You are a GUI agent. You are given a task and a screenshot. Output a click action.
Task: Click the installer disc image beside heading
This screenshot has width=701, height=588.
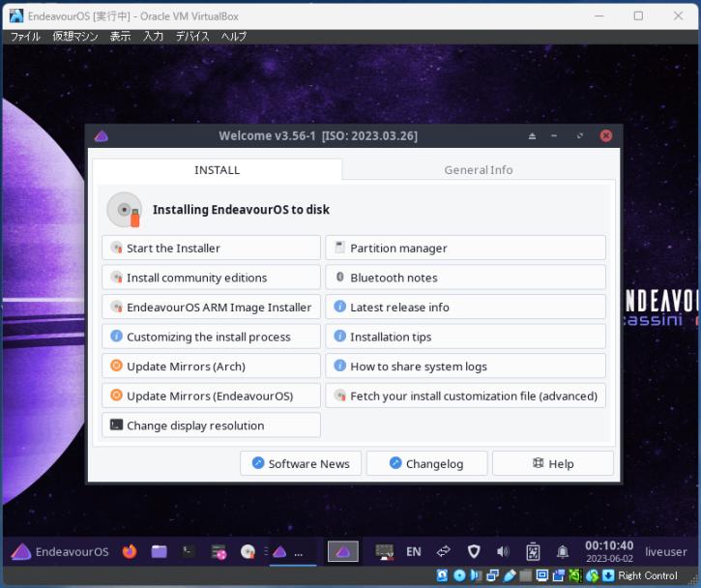(x=125, y=209)
